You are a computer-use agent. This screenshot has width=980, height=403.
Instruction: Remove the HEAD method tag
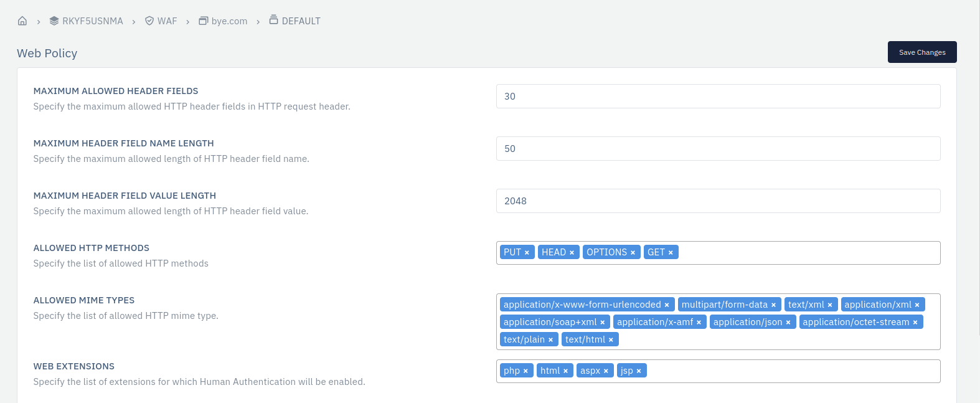[572, 253]
